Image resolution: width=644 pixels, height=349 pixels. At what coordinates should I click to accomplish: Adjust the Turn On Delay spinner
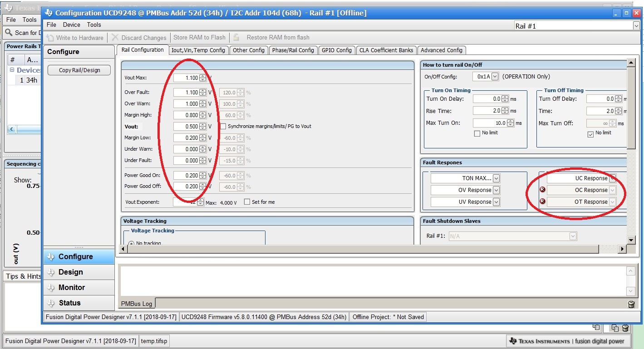click(505, 99)
